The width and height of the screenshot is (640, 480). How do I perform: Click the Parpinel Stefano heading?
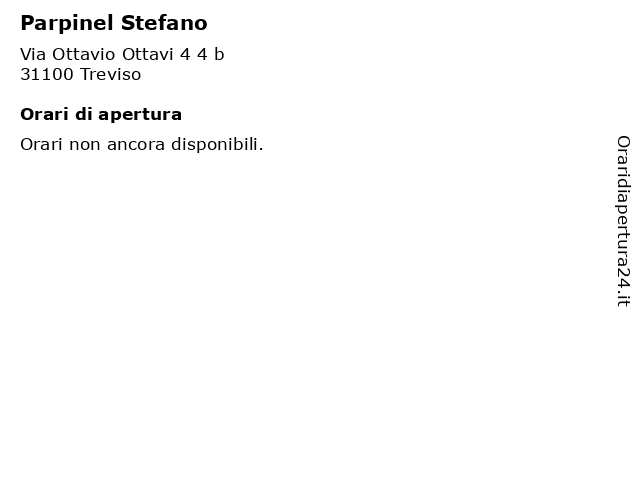coord(114,23)
